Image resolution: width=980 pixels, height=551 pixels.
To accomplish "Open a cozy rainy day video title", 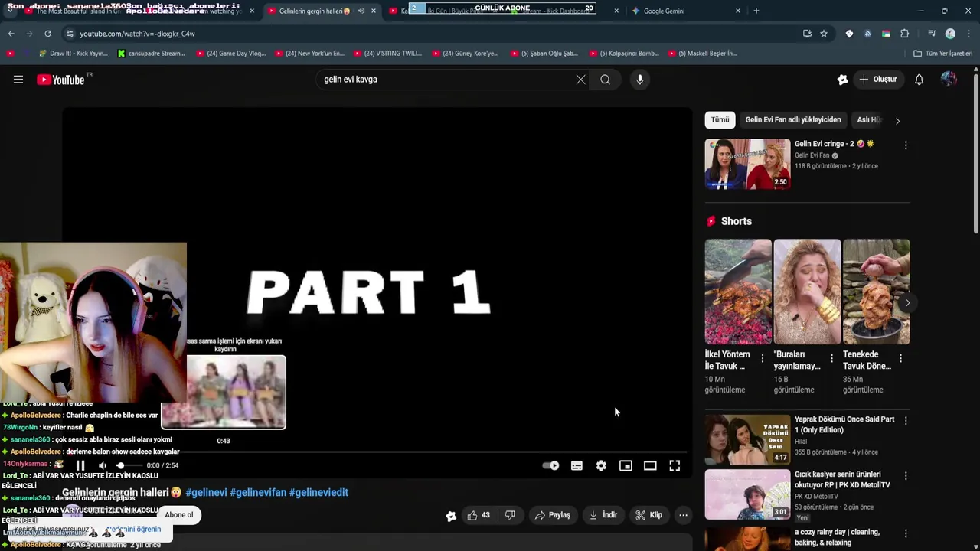I will [x=837, y=537].
